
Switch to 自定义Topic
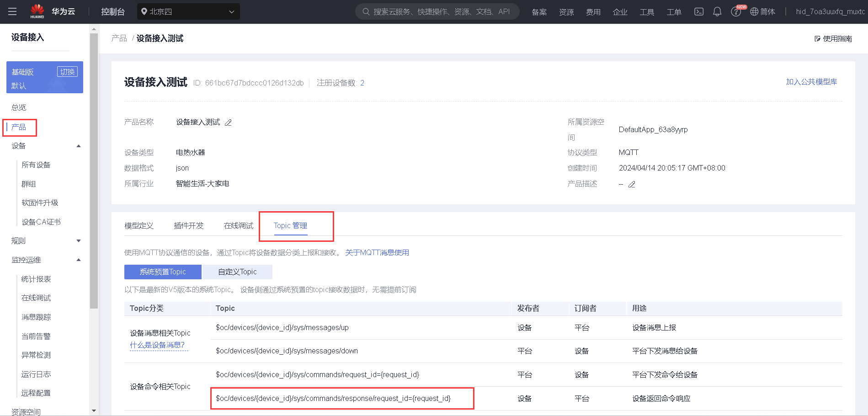[x=238, y=272]
